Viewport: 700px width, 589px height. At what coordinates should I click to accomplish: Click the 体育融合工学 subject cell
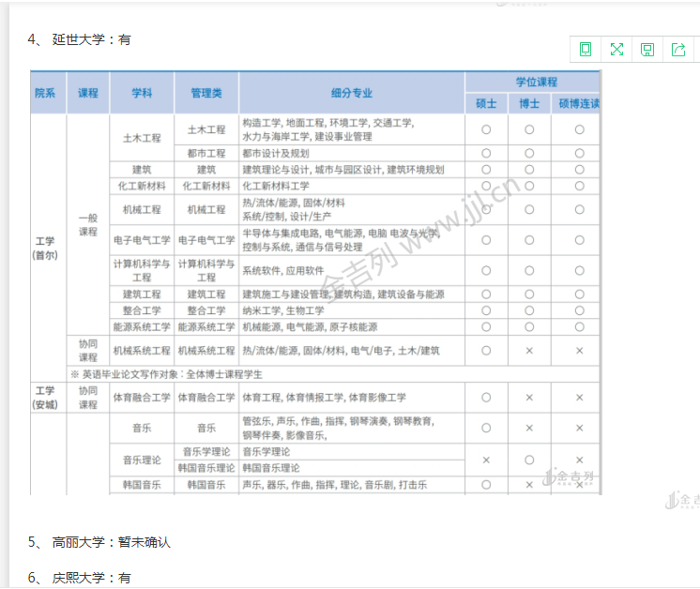pyautogui.click(x=142, y=398)
